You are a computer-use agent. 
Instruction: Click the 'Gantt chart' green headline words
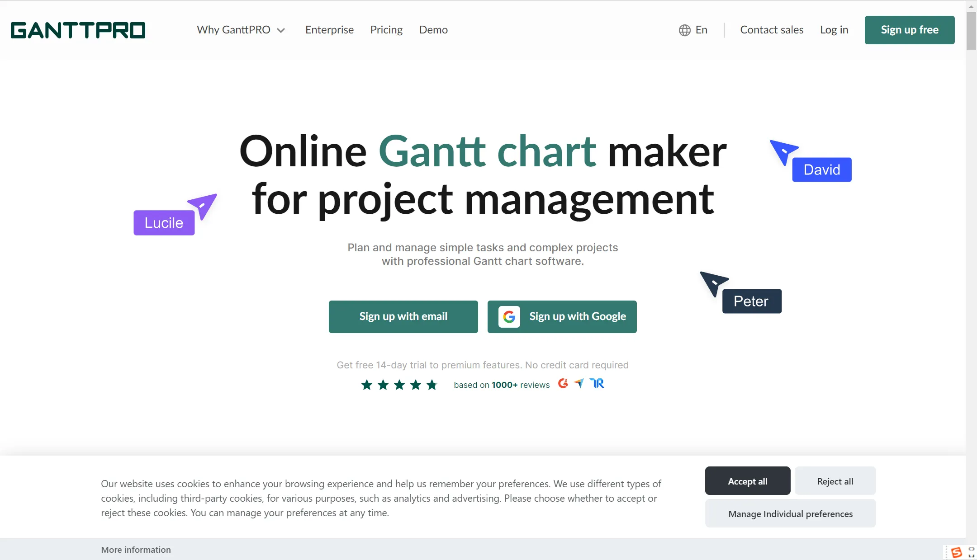pyautogui.click(x=487, y=151)
